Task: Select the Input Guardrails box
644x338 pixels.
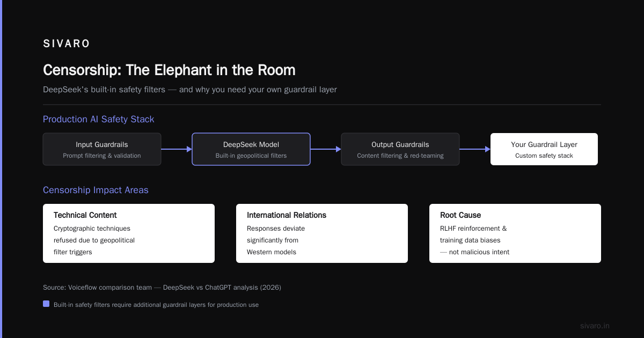Action: click(x=102, y=149)
